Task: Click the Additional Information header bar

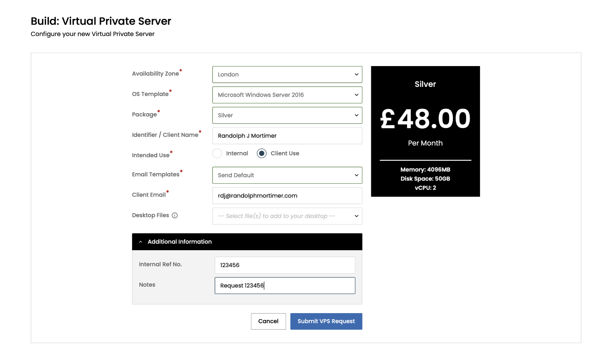Action: point(247,242)
